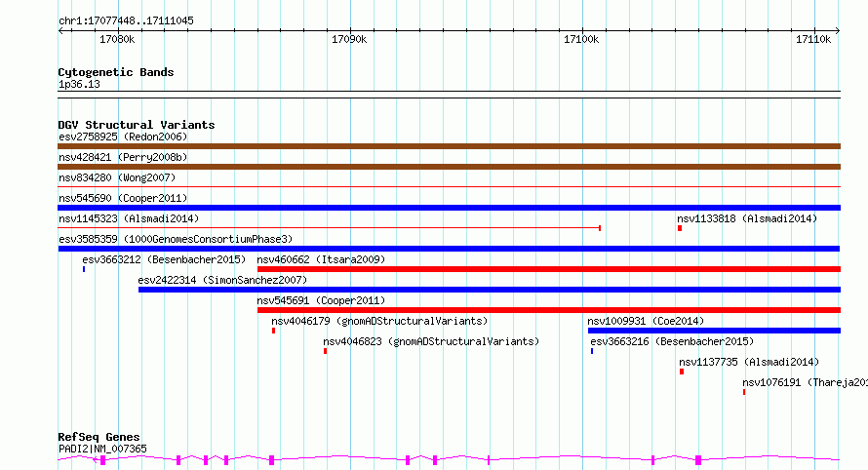868x470 pixels.
Task: Click the nsv1137735 (Alsmadi2014) red marker
Action: [x=682, y=372]
